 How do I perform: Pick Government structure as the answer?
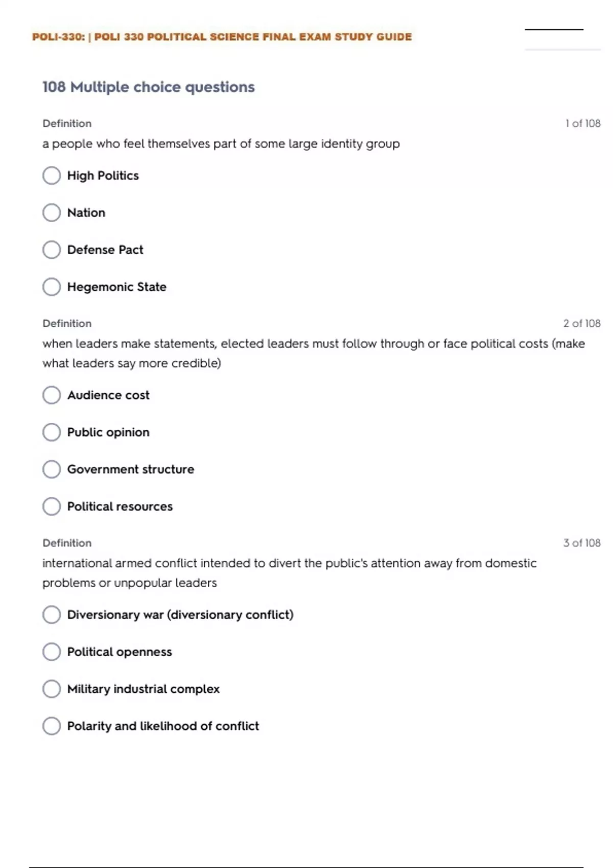(52, 469)
